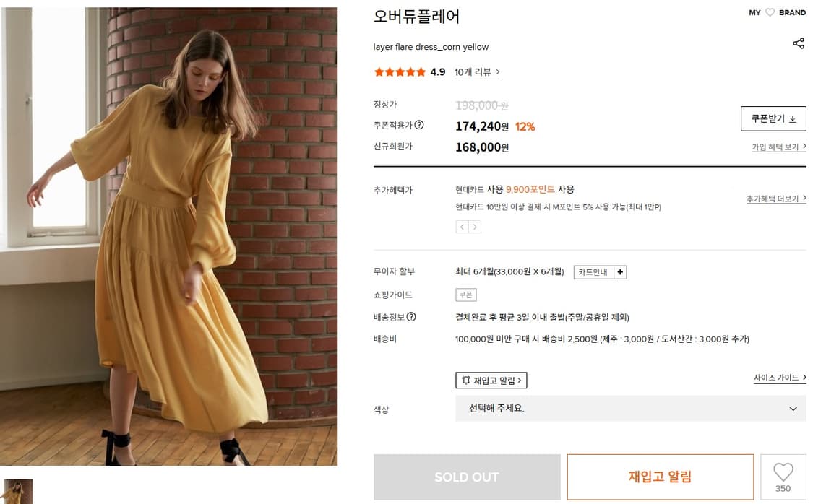Click the heart icon between MY and BRAND
The image size is (813, 504).
770,12
